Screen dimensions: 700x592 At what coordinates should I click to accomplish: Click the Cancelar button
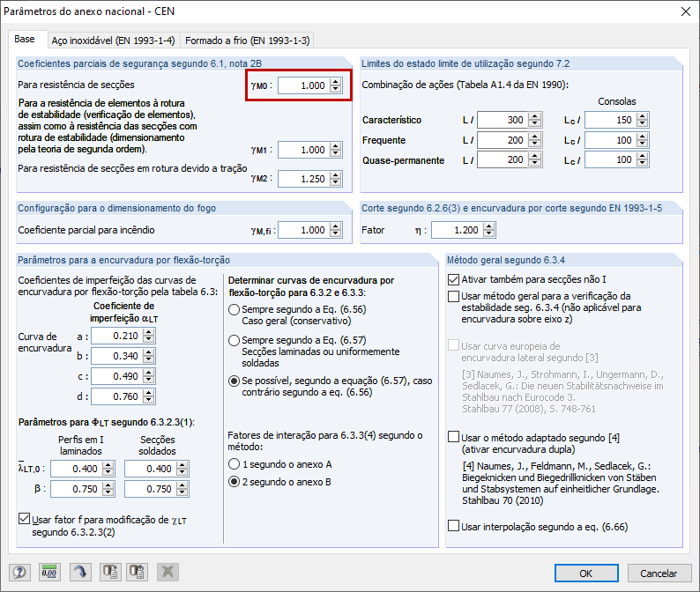point(659,573)
